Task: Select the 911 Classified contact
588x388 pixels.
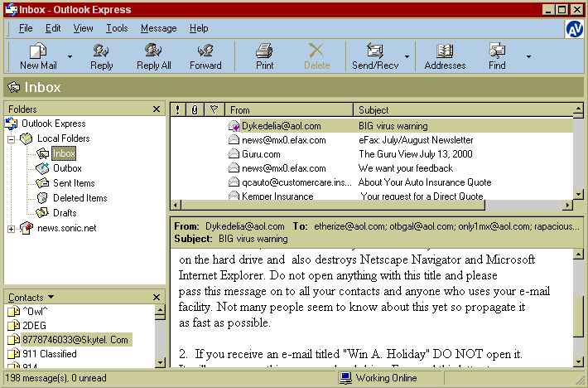Action: [50, 354]
